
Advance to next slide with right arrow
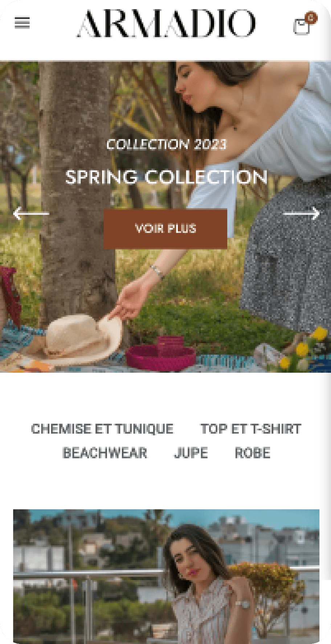coord(301,214)
